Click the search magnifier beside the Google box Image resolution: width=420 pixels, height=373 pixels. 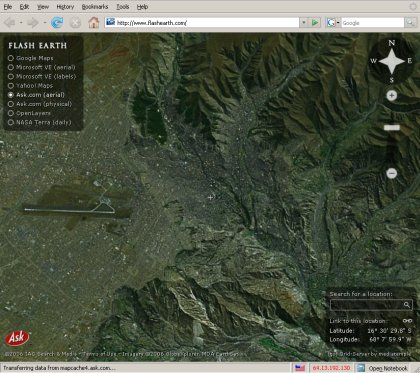pos(409,23)
